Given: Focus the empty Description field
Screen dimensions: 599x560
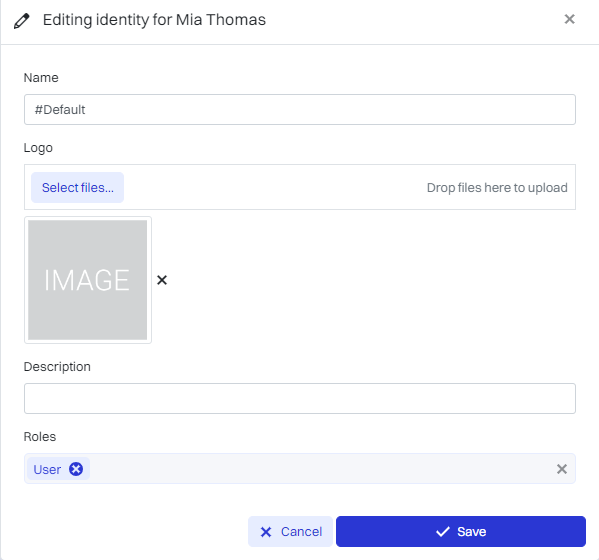Looking at the screenshot, I should [x=300, y=398].
